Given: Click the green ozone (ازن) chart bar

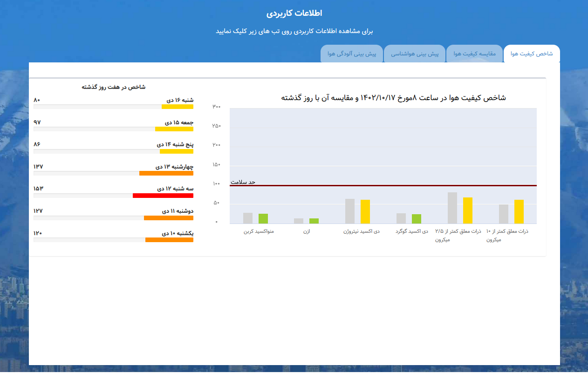Looking at the screenshot, I should [314, 221].
